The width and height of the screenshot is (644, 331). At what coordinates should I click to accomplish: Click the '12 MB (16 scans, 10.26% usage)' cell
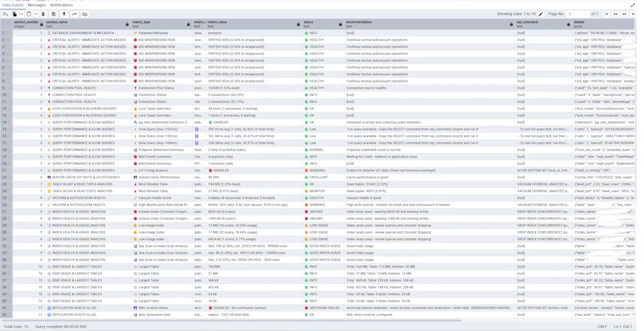(x=254, y=225)
